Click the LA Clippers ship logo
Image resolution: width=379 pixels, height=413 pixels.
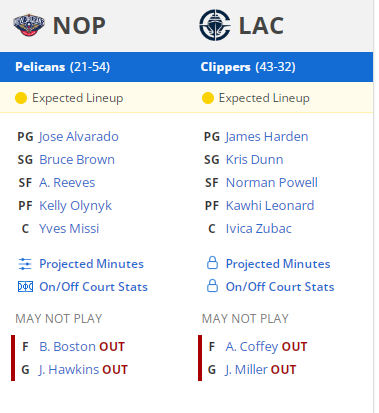point(215,25)
